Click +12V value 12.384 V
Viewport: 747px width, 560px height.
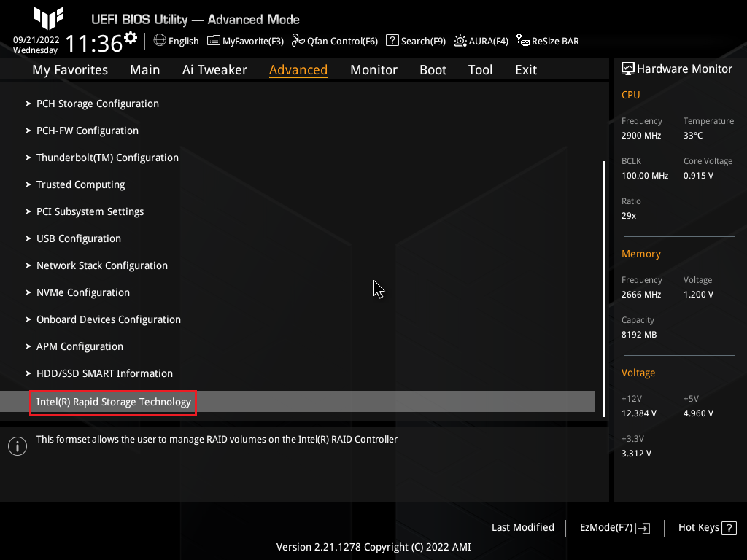click(x=638, y=413)
